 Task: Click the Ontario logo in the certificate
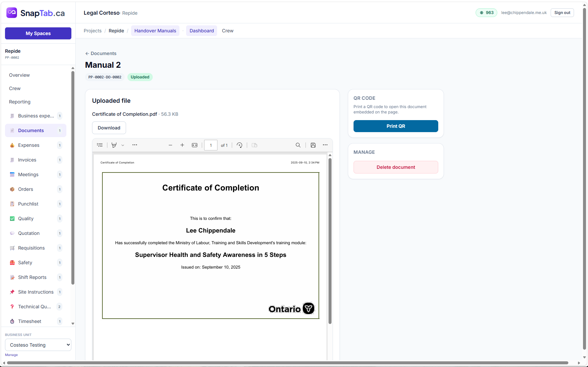click(x=291, y=309)
